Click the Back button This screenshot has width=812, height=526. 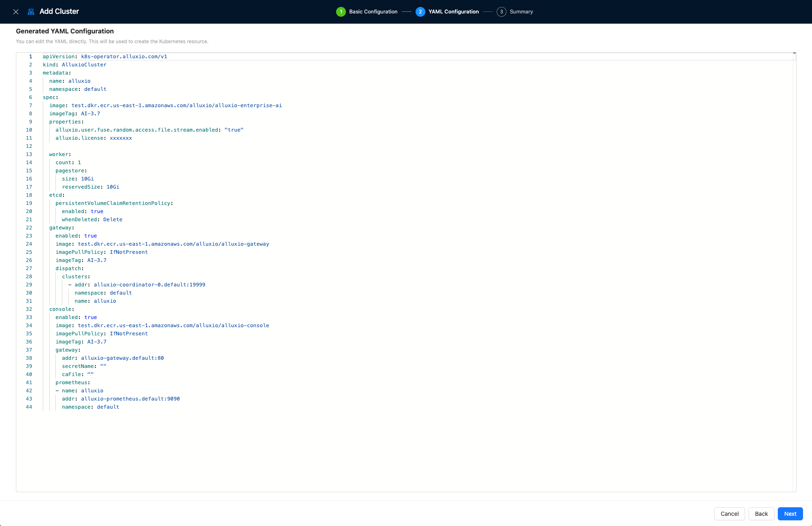761,514
